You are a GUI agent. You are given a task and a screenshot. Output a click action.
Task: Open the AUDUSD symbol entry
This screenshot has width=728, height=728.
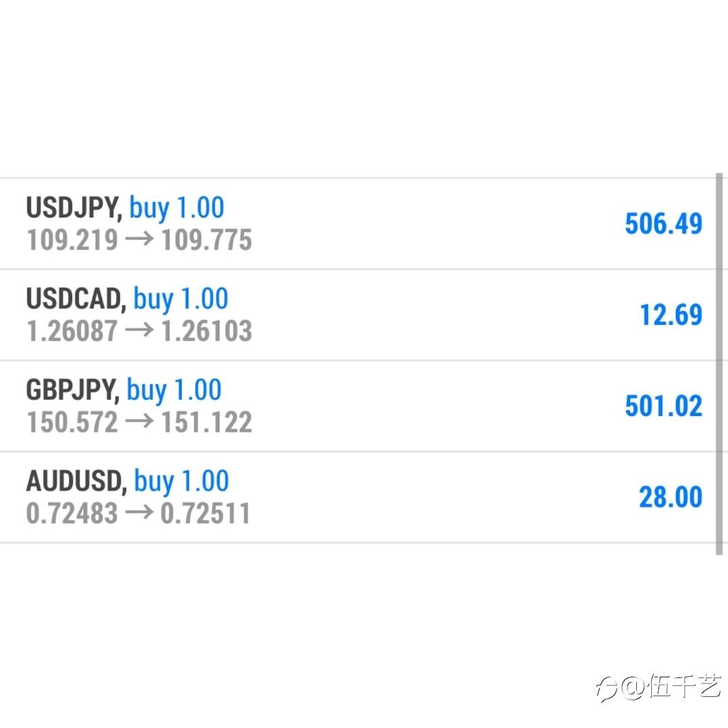(x=76, y=482)
